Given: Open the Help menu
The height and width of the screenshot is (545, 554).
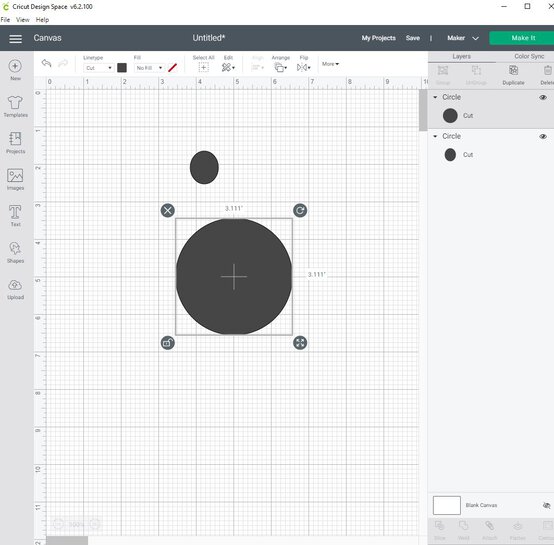Looking at the screenshot, I should [x=42, y=20].
